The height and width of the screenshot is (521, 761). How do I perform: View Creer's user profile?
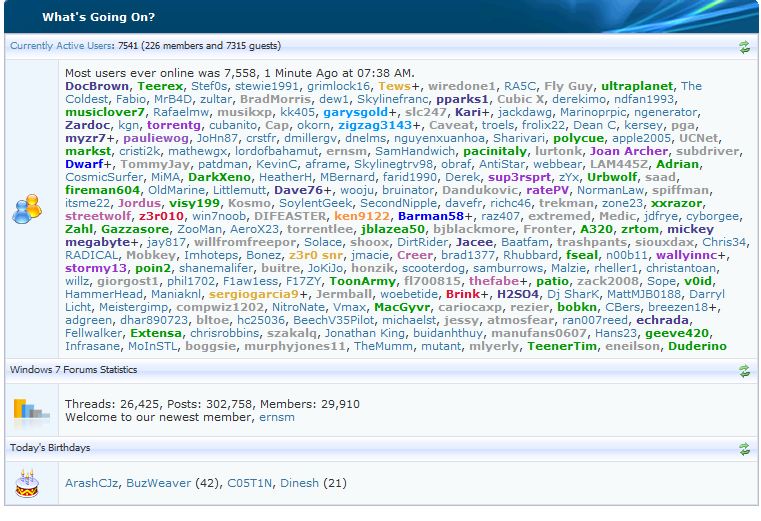pyautogui.click(x=414, y=255)
